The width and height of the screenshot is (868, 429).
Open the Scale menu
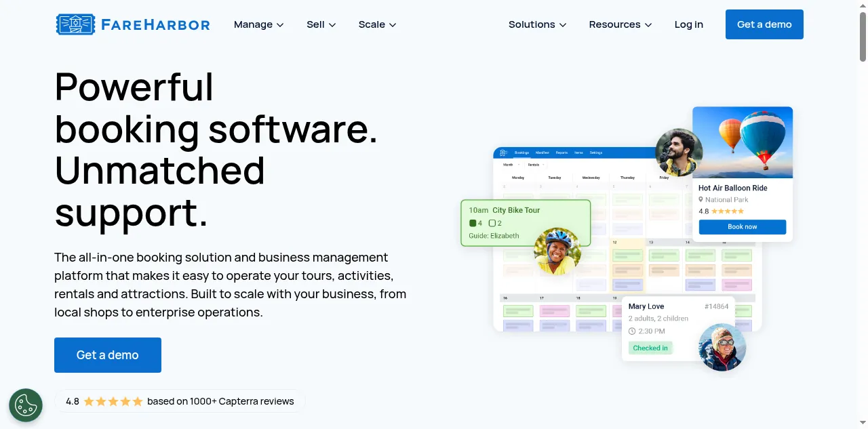(377, 24)
